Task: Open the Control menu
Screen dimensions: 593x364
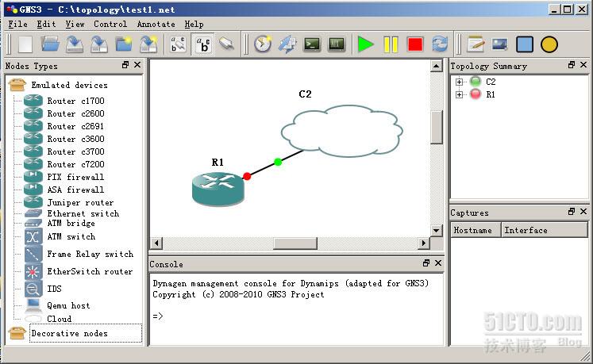Action: [x=110, y=25]
